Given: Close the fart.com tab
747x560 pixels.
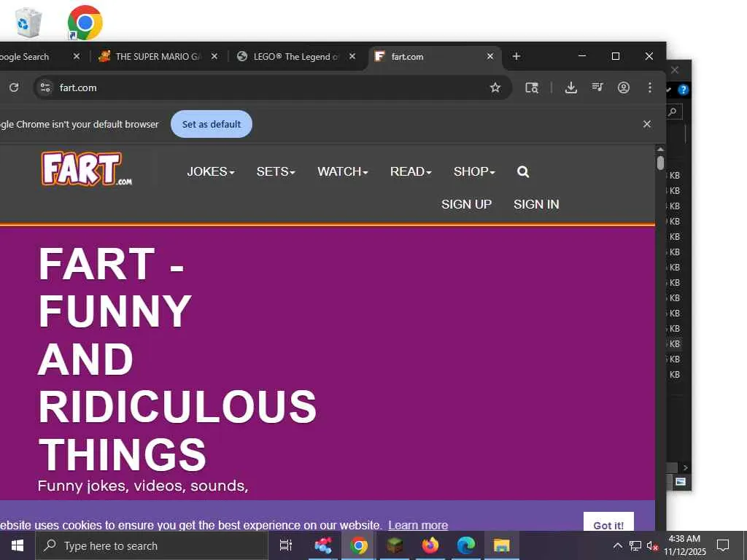Looking at the screenshot, I should pyautogui.click(x=490, y=57).
